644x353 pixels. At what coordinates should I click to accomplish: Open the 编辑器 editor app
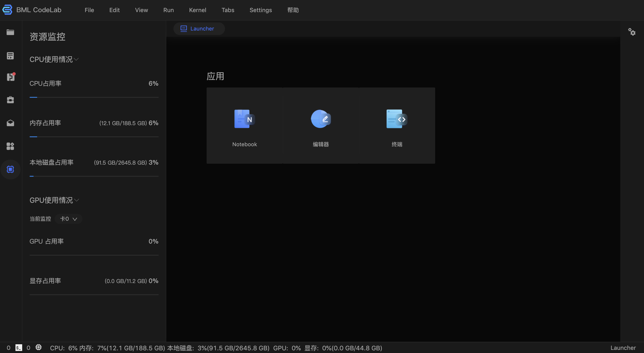coord(321,126)
